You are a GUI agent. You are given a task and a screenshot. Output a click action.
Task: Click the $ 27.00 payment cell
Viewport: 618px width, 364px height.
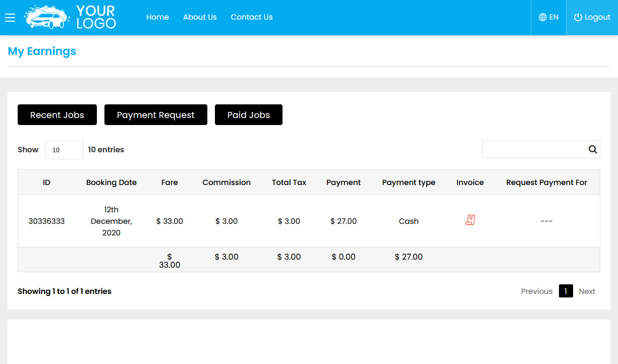[344, 221]
